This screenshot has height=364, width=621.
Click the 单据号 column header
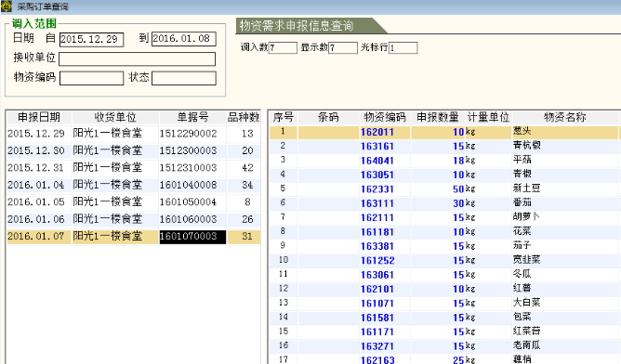pos(192,118)
